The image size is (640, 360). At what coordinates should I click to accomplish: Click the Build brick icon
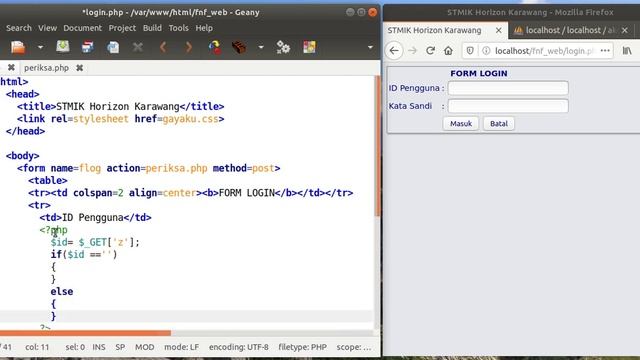tap(239, 47)
